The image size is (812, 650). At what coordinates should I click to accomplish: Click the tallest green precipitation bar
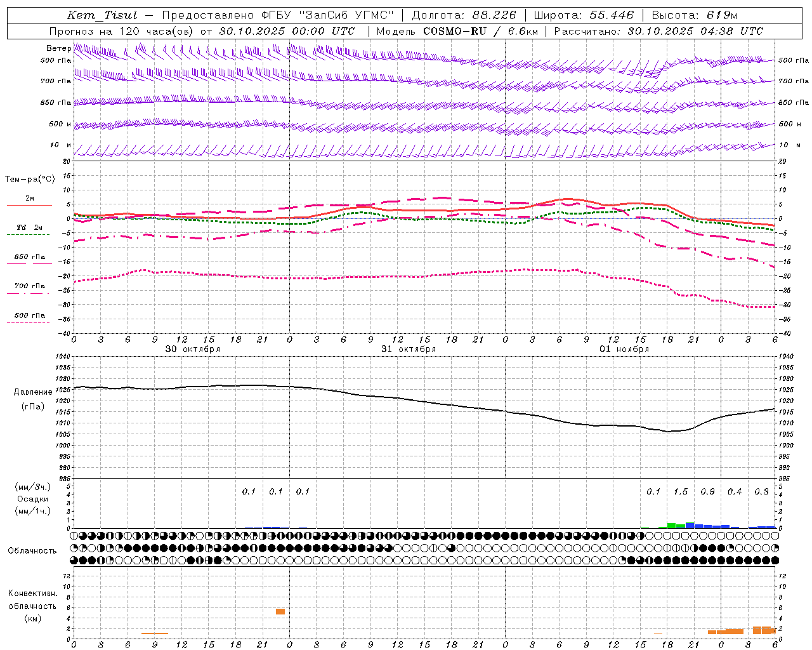(x=671, y=526)
